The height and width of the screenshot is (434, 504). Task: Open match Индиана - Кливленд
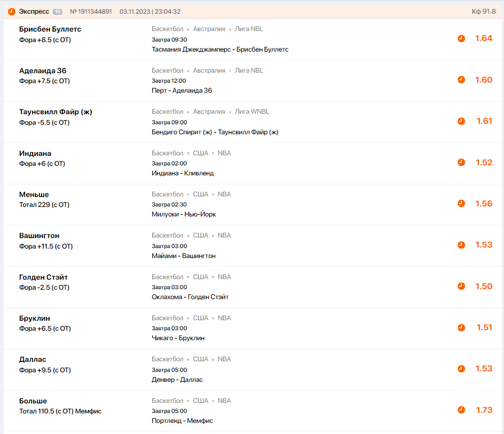pyautogui.click(x=182, y=173)
